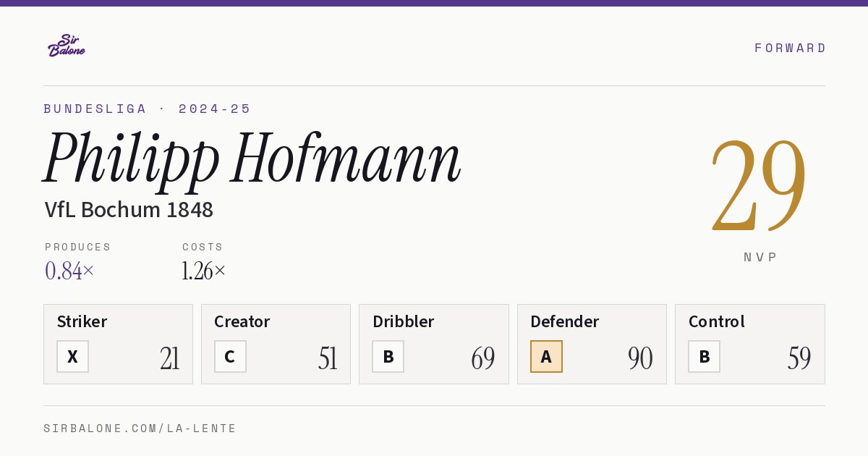Click the Control score 59

[799, 358]
